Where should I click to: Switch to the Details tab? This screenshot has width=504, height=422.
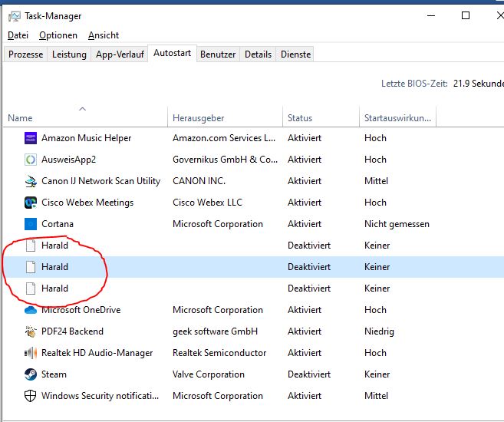coord(258,54)
